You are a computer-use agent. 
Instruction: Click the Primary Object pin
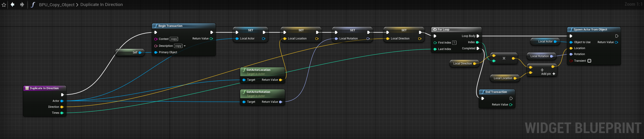pyautogui.click(x=156, y=52)
